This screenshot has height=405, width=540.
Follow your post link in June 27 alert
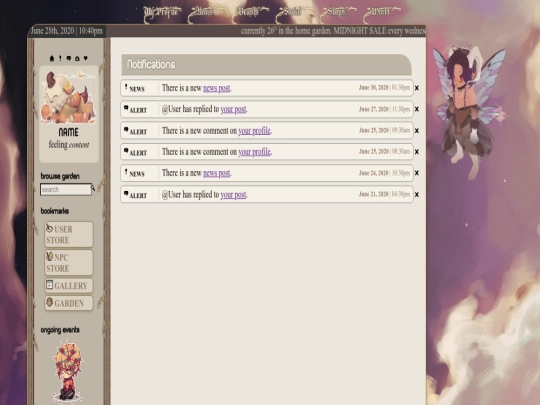pyautogui.click(x=233, y=109)
